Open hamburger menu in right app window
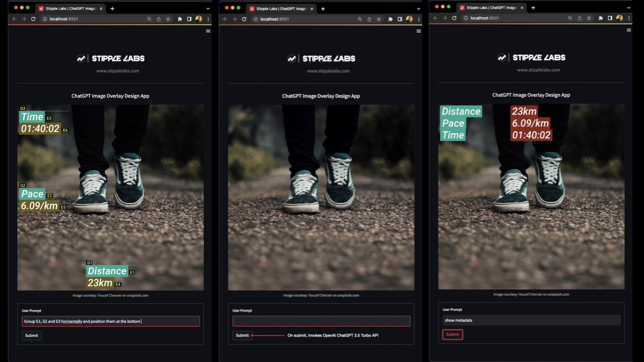 click(x=629, y=30)
